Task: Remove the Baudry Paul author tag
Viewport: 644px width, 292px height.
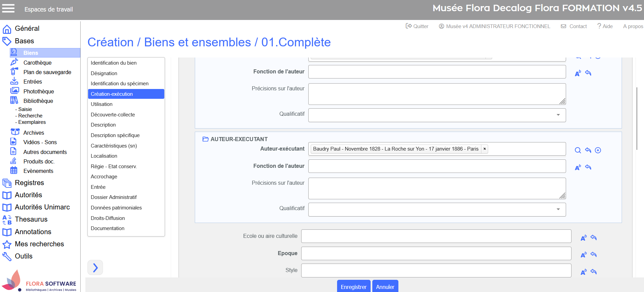Action: (x=484, y=149)
